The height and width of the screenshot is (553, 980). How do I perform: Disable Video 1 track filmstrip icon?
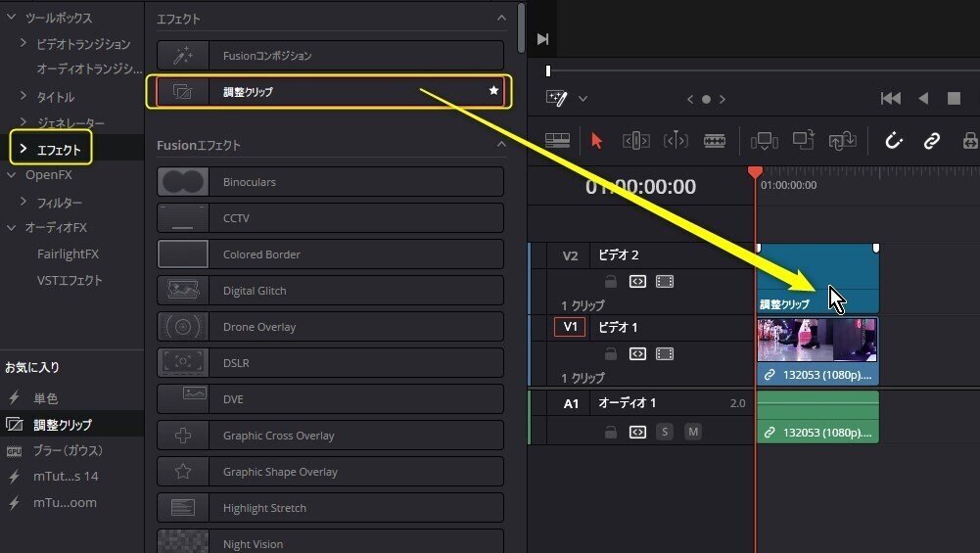coord(665,354)
